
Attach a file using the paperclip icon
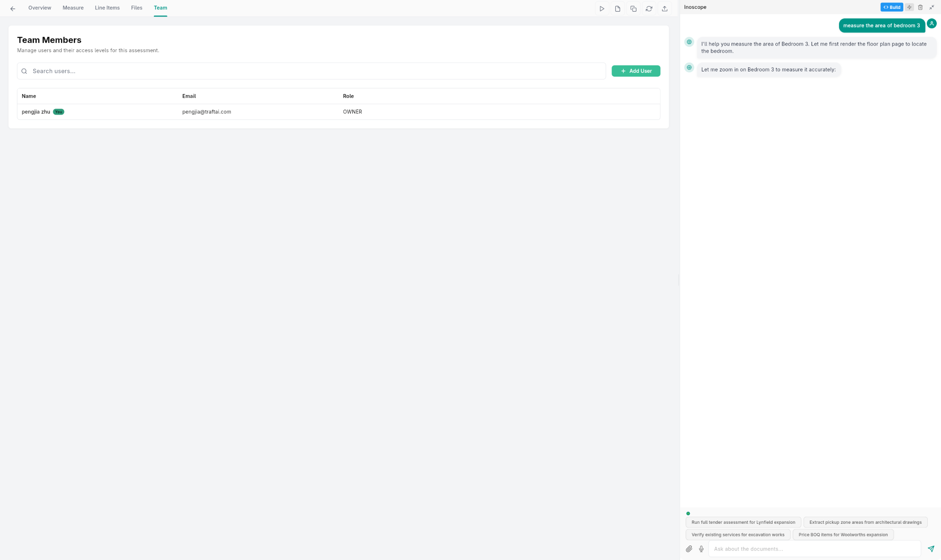coord(689,549)
